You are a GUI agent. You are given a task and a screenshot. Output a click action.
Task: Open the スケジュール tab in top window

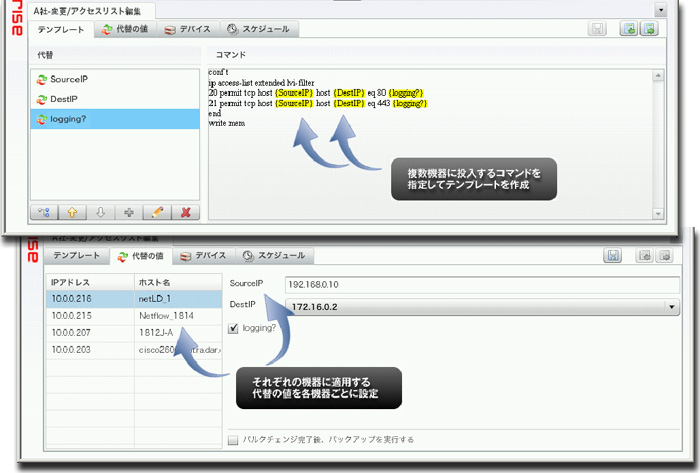point(259,29)
